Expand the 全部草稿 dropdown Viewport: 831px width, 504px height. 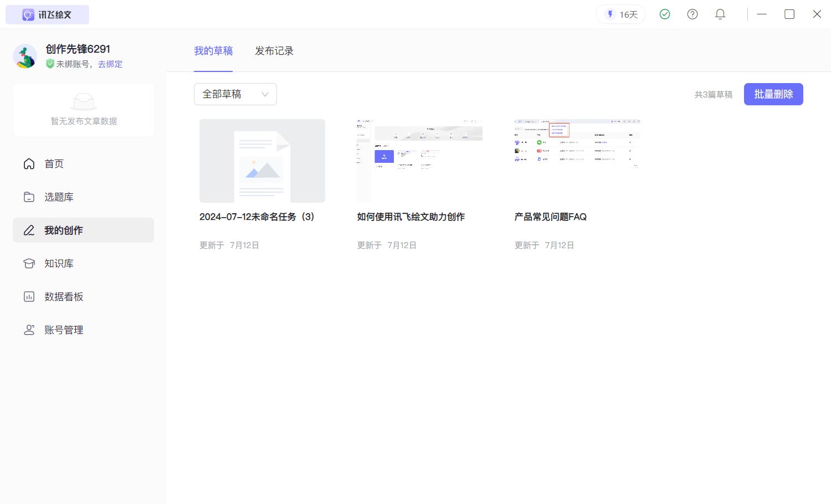click(x=235, y=94)
